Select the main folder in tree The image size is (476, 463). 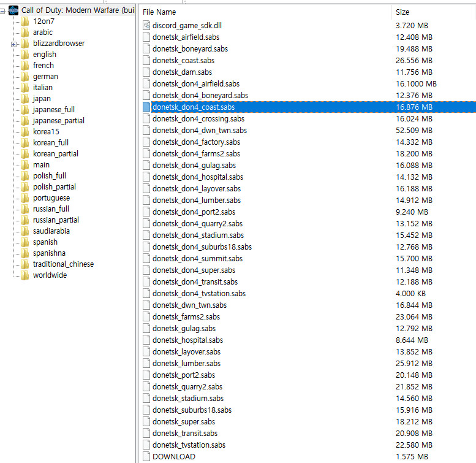click(x=42, y=165)
